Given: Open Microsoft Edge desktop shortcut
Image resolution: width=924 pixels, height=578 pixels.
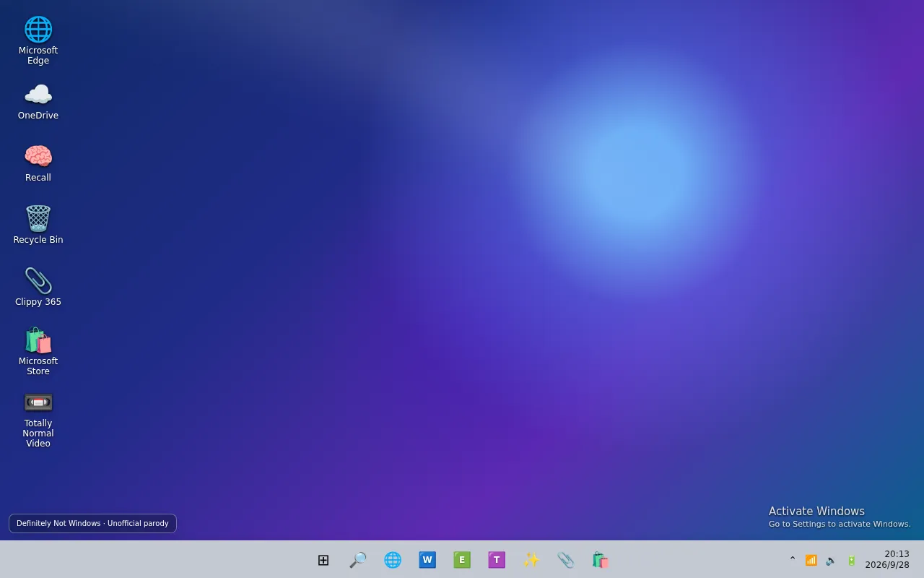Looking at the screenshot, I should (x=38, y=40).
